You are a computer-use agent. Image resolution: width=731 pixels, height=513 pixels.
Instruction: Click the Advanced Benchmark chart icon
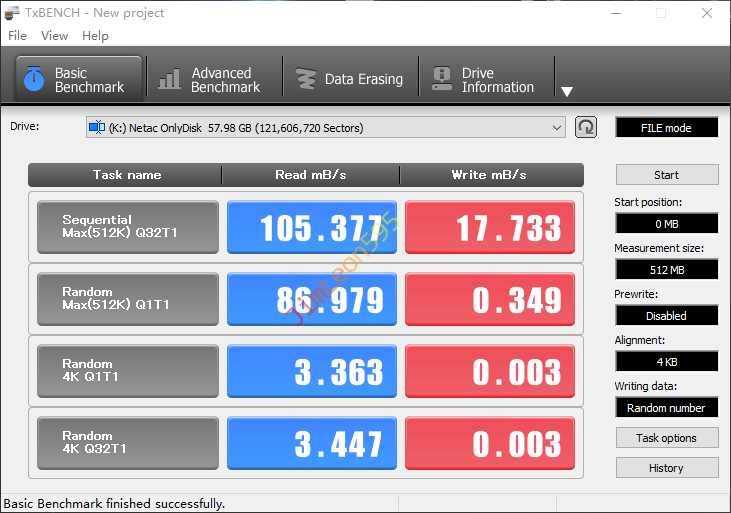click(170, 79)
